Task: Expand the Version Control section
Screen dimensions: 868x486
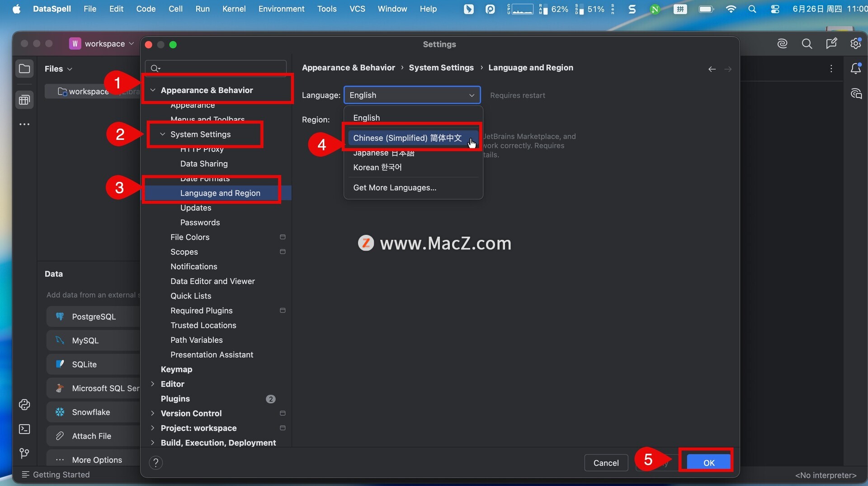Action: click(x=153, y=413)
